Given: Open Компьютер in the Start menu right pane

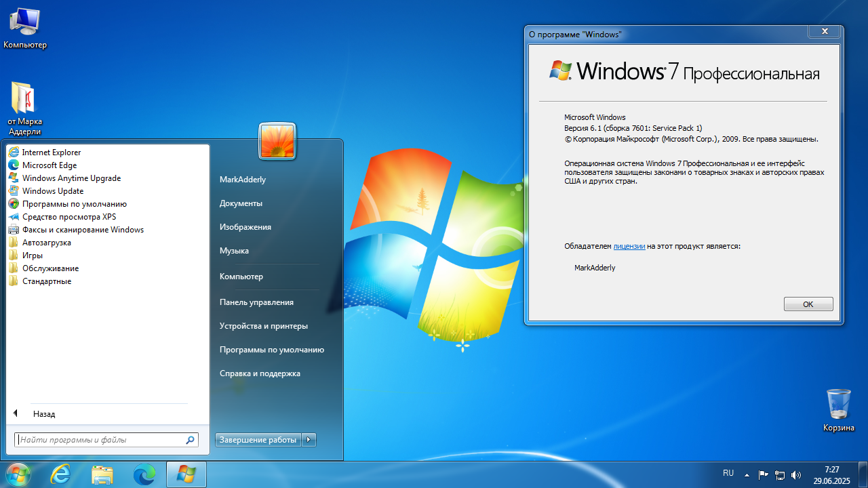Looking at the screenshot, I should point(241,277).
